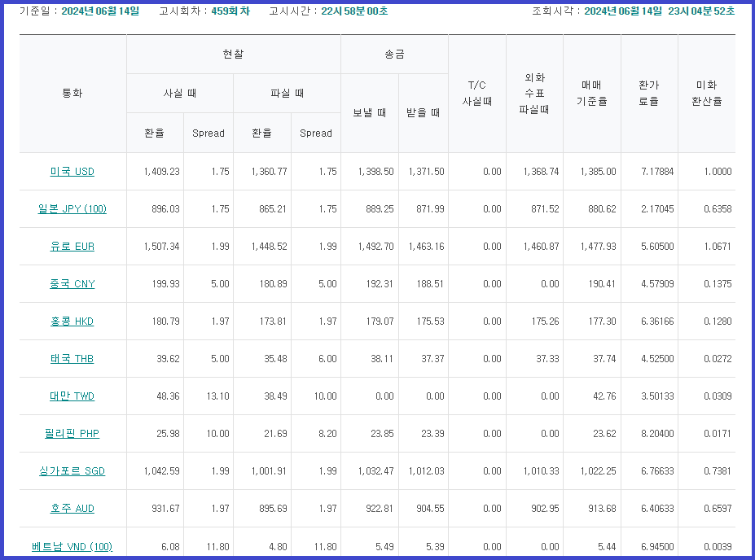Select VND cash buying rate 6.08

[170, 546]
